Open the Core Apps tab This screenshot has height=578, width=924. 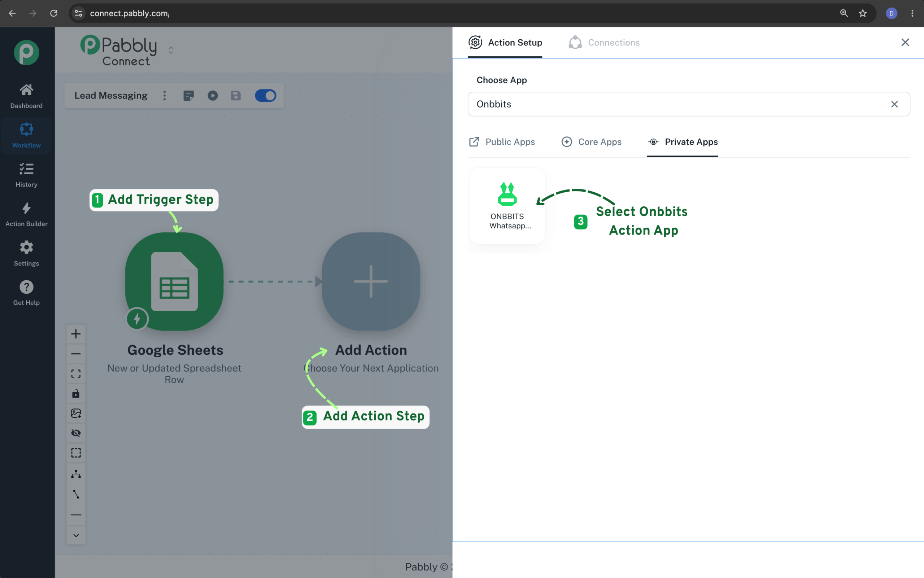(591, 142)
